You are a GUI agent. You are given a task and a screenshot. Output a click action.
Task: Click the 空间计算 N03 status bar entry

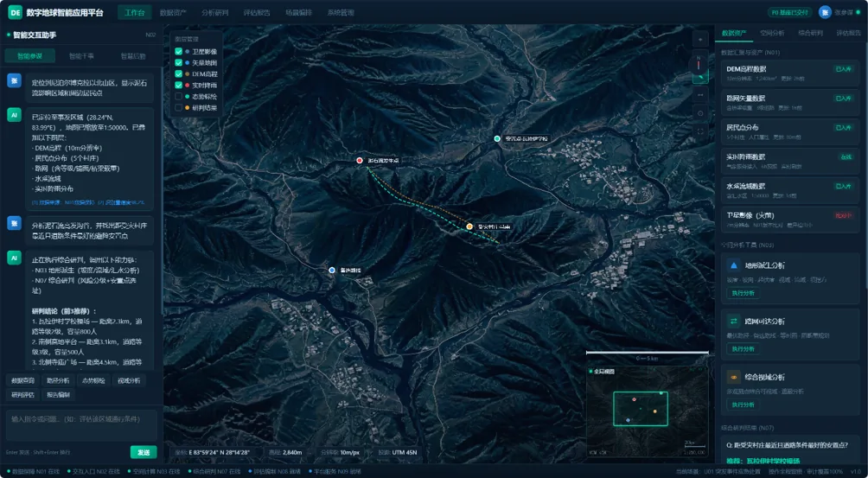click(x=153, y=471)
